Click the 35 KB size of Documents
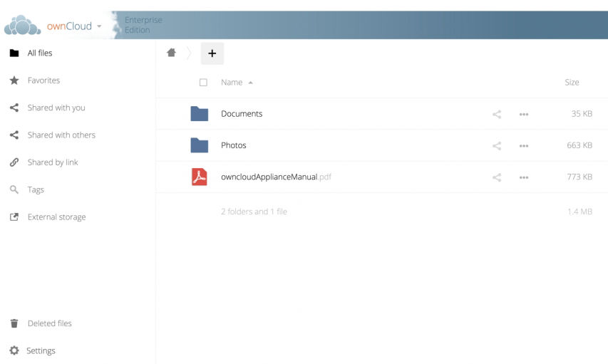 pos(582,113)
